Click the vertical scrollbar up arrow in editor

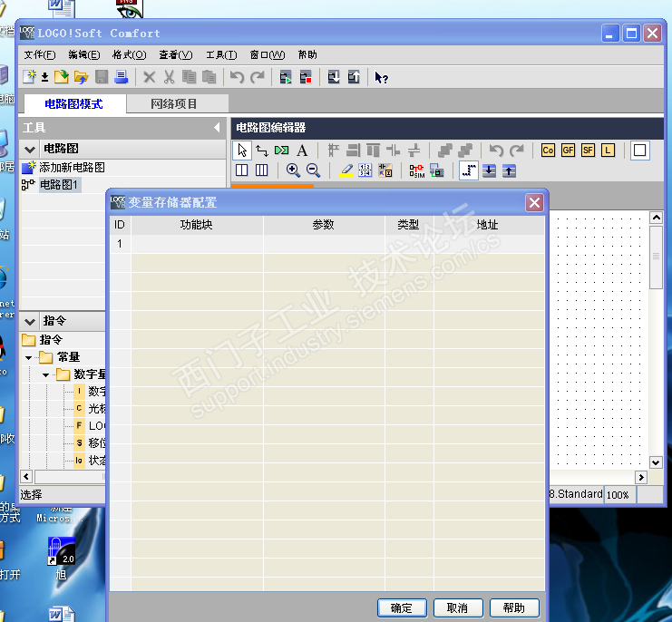coord(656,218)
